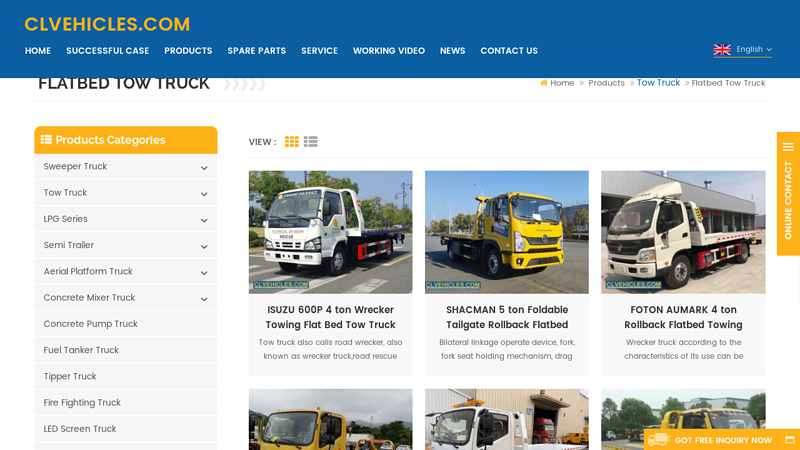Switch to list view layout
This screenshot has width=800, height=450.
(311, 142)
